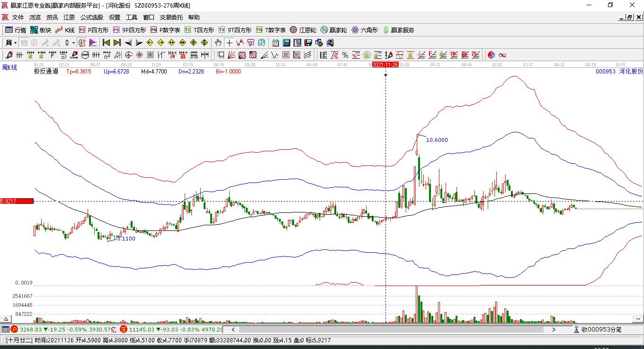Viewport: 644px width, 349px height.
Task: Open 赢家服务 with the dollar icon
Action: [399, 30]
